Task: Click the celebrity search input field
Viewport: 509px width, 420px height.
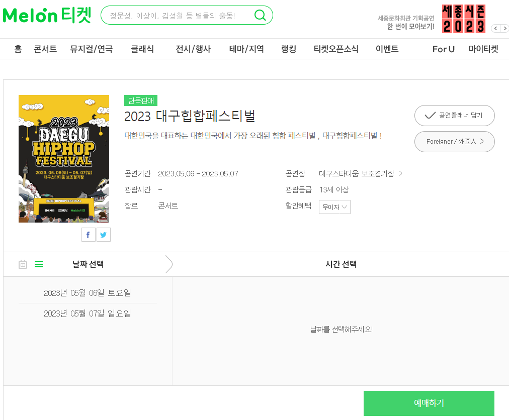Action: coord(176,15)
